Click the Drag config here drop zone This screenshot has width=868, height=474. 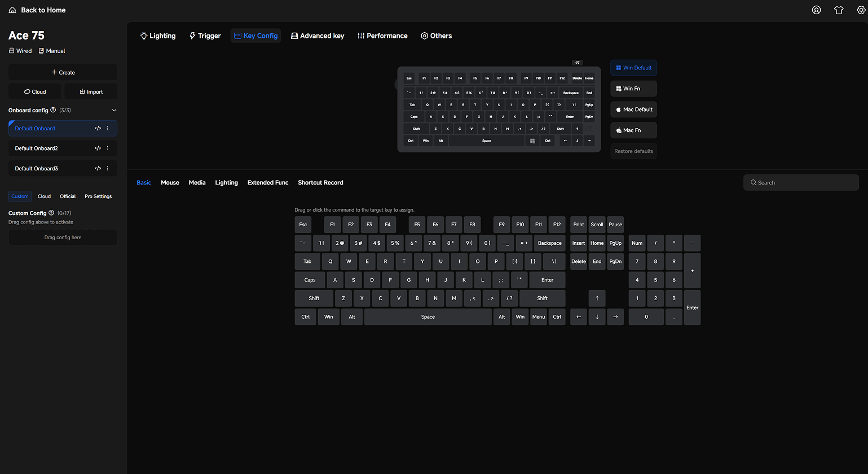(x=63, y=237)
